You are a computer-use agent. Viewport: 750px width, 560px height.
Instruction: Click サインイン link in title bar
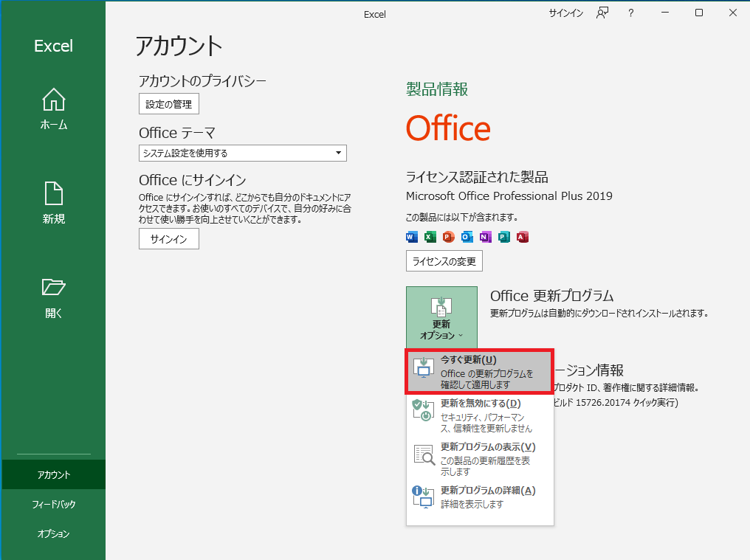pyautogui.click(x=566, y=13)
